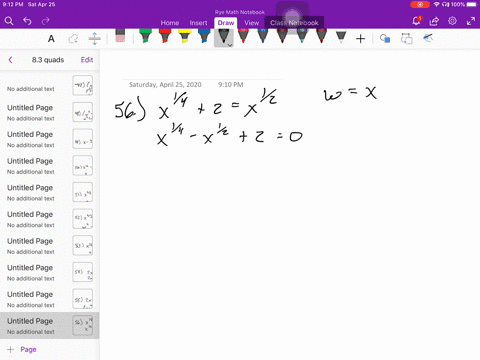Redo with the forward arrow
Screen dimensions: 480x360
45,21
